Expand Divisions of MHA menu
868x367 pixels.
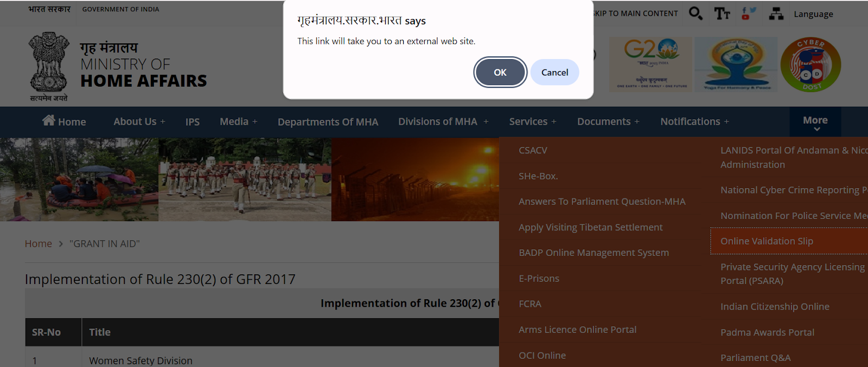click(x=443, y=122)
